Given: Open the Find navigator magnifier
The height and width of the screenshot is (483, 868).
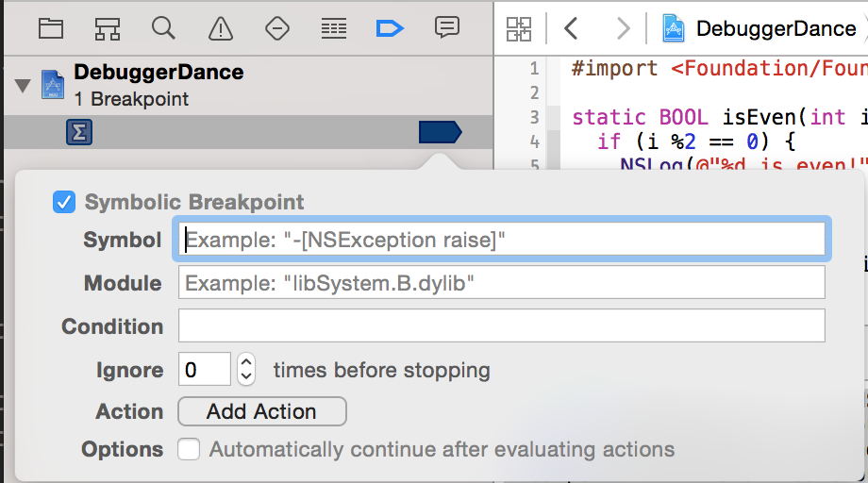Looking at the screenshot, I should click(164, 28).
